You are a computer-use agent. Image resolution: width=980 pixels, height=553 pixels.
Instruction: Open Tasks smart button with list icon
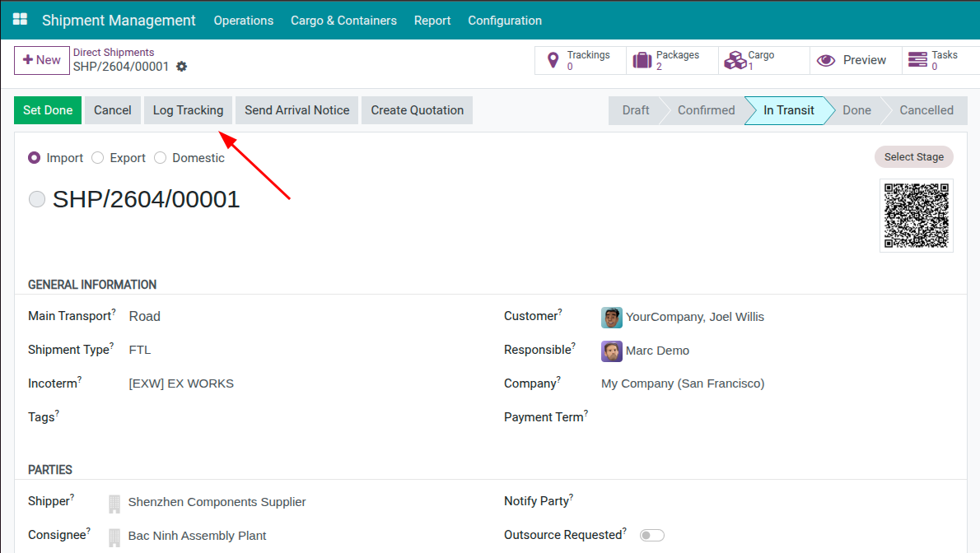click(x=917, y=60)
